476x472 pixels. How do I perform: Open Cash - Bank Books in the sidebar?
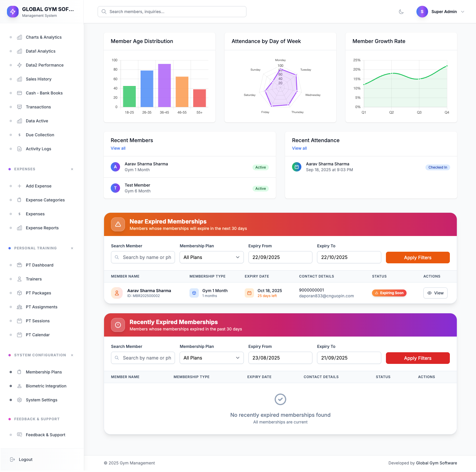[44, 93]
